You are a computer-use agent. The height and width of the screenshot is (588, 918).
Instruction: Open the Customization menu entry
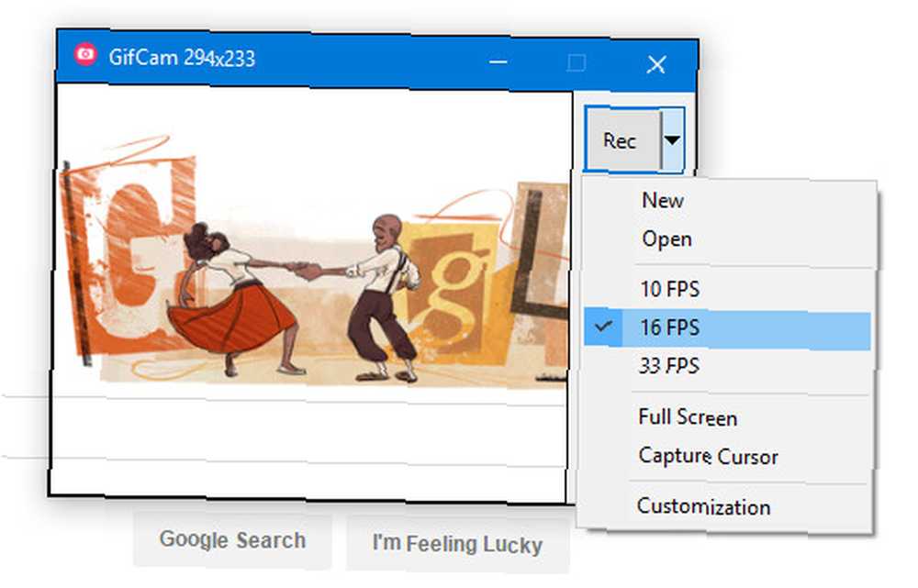(724, 506)
